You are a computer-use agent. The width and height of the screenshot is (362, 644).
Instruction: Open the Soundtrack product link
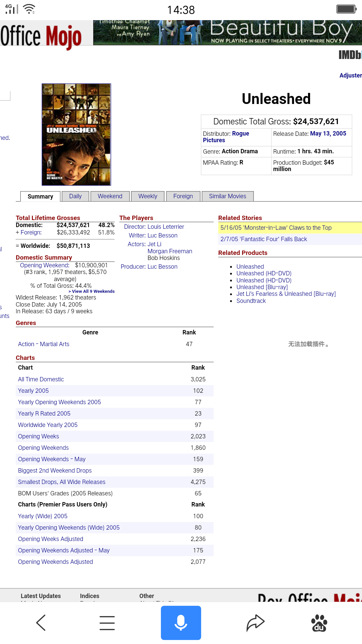pos(251,301)
